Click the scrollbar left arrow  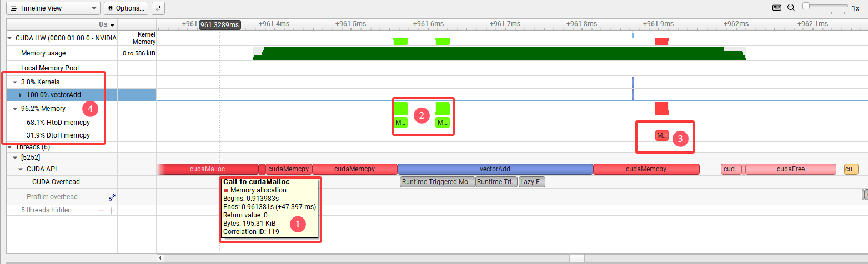pos(161,258)
